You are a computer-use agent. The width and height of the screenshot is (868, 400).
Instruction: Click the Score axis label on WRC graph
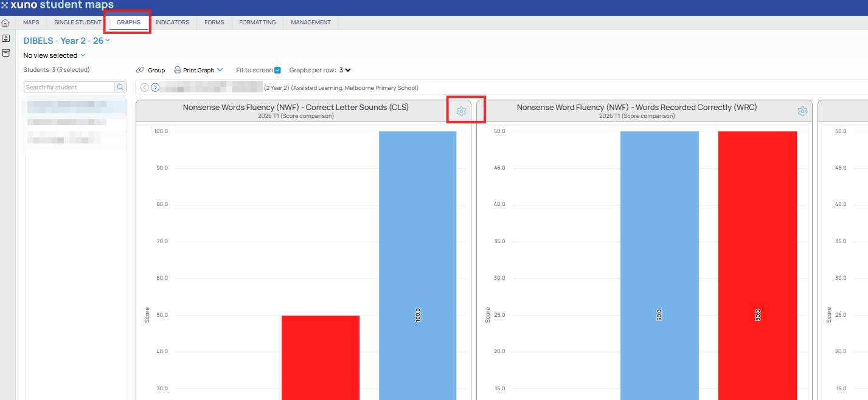pos(487,315)
